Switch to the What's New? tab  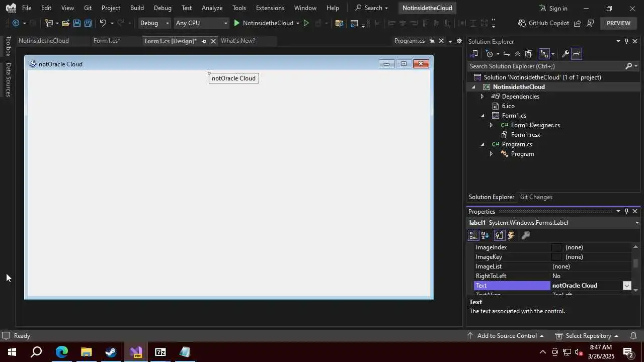(x=238, y=41)
